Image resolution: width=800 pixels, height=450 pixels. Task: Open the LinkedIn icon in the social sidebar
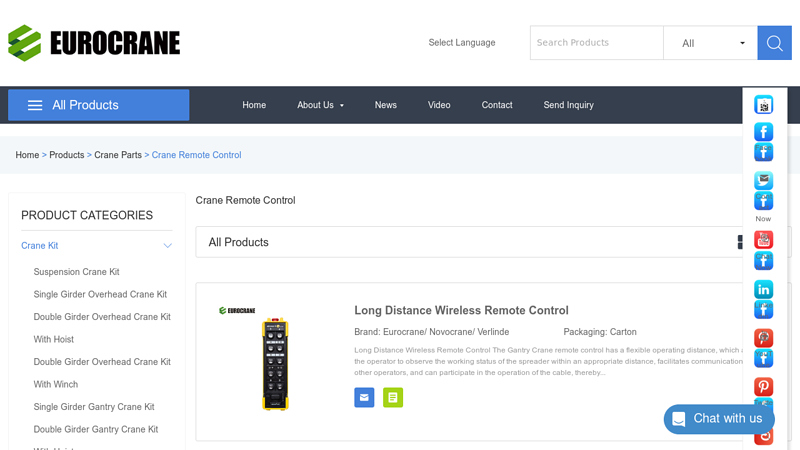[763, 289]
